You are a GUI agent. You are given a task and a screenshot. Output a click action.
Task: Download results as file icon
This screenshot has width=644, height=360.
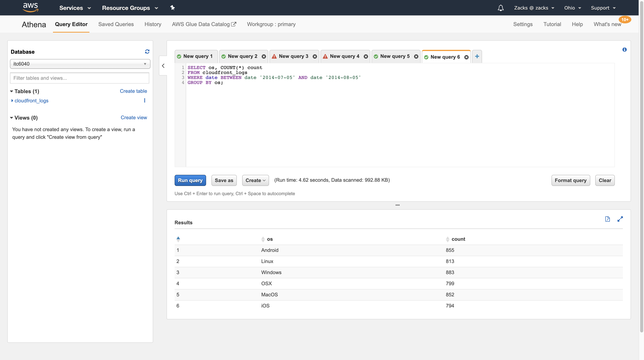(x=608, y=219)
